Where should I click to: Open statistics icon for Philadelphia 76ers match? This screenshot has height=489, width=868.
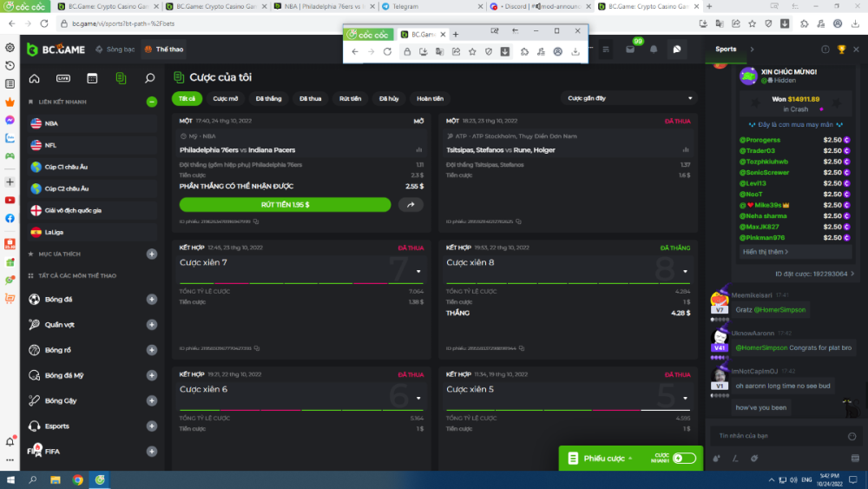pos(419,149)
